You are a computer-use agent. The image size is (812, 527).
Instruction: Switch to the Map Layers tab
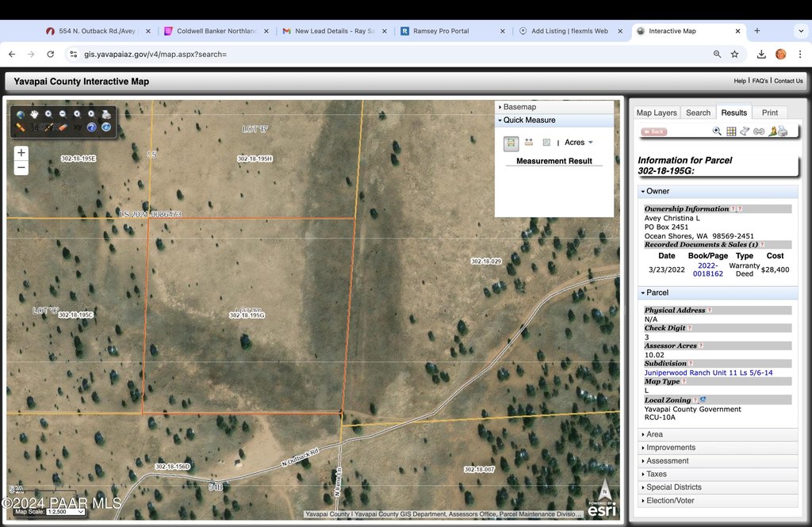pyautogui.click(x=657, y=113)
